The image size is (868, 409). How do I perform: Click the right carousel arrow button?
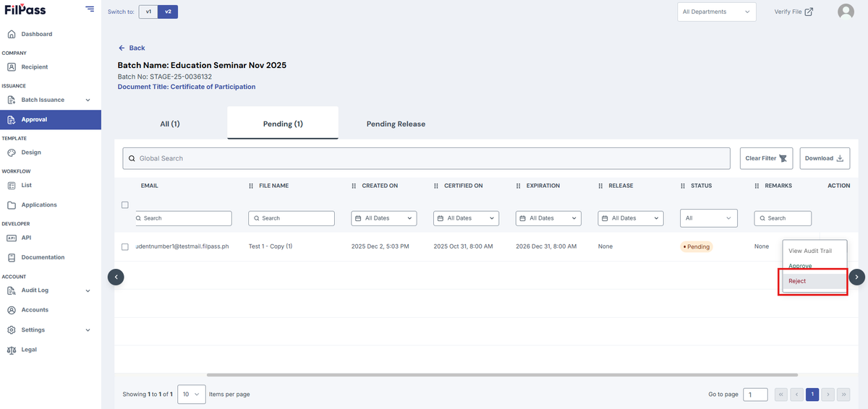coord(857,277)
